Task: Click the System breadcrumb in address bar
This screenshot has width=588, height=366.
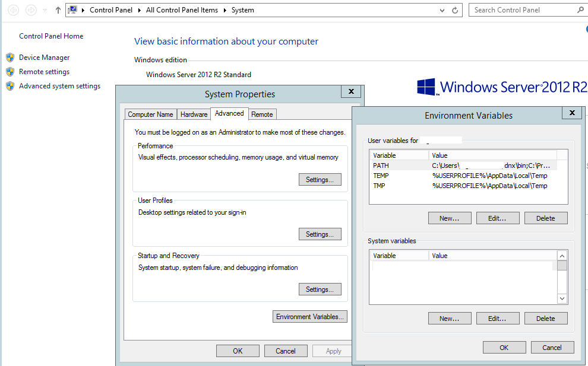Action: pyautogui.click(x=243, y=10)
